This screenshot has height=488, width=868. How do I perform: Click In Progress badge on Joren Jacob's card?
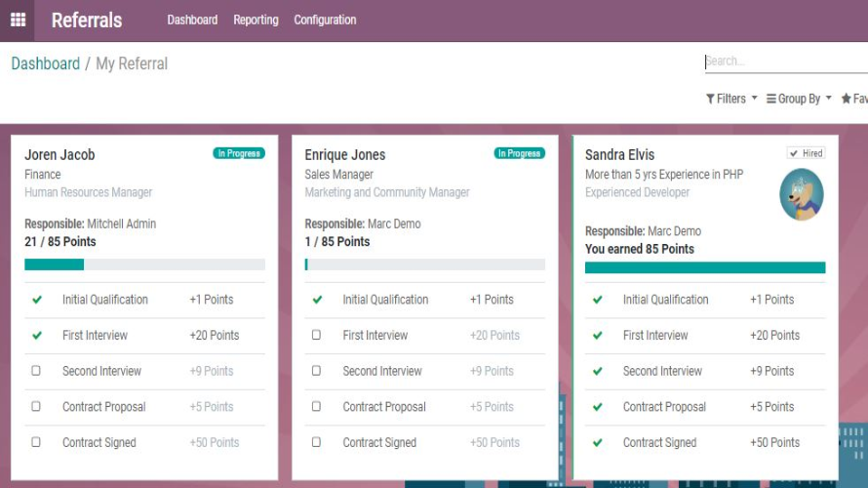tap(239, 153)
